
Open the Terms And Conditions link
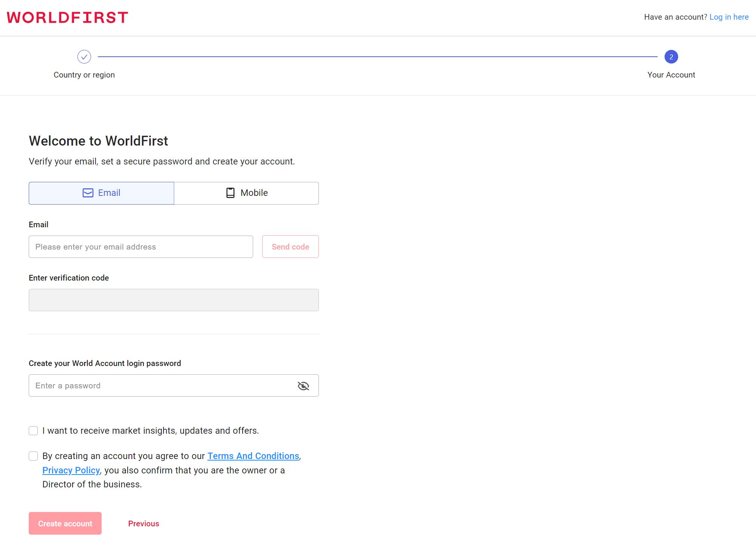pos(253,456)
